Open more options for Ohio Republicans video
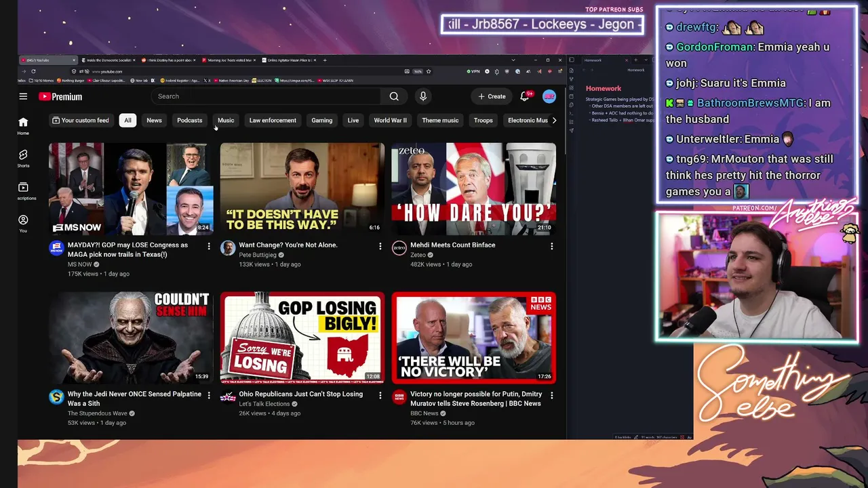868x488 pixels. point(380,395)
